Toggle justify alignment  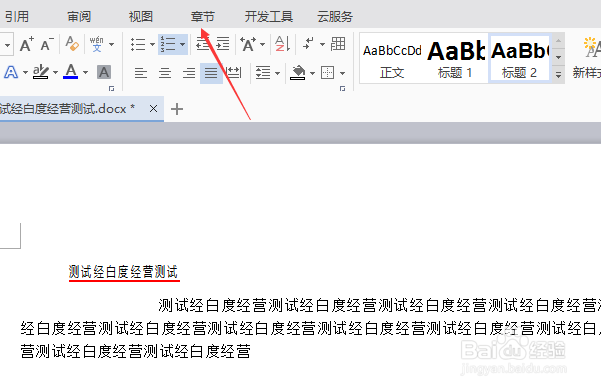tap(211, 72)
